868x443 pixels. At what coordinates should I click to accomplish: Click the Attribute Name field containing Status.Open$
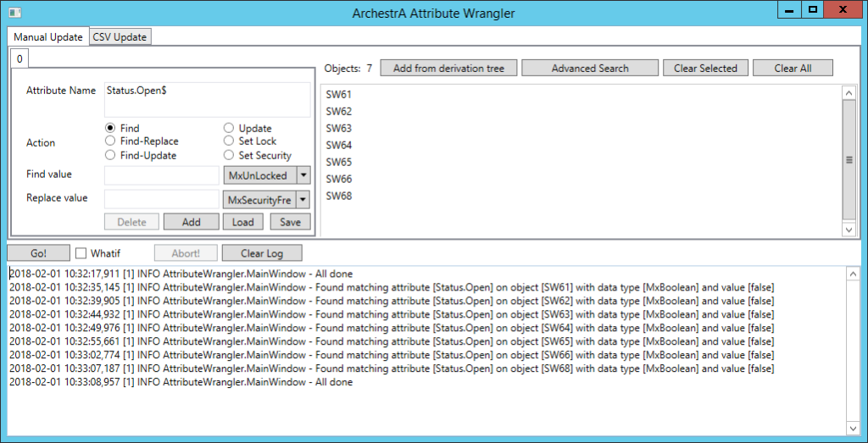[207, 100]
